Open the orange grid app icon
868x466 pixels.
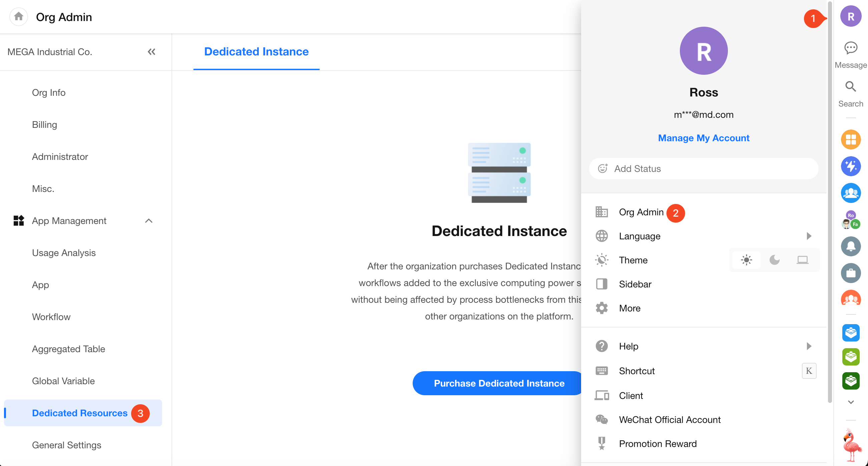[850, 139]
